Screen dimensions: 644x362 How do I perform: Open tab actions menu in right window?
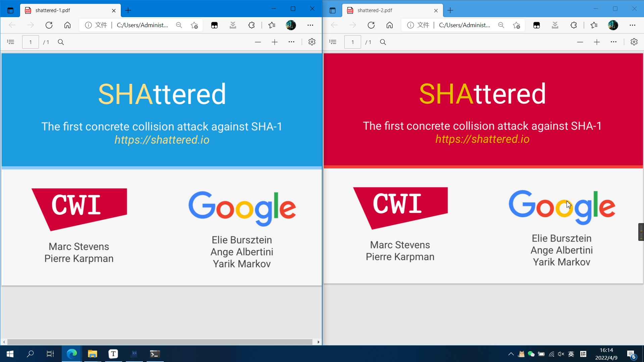click(x=333, y=10)
